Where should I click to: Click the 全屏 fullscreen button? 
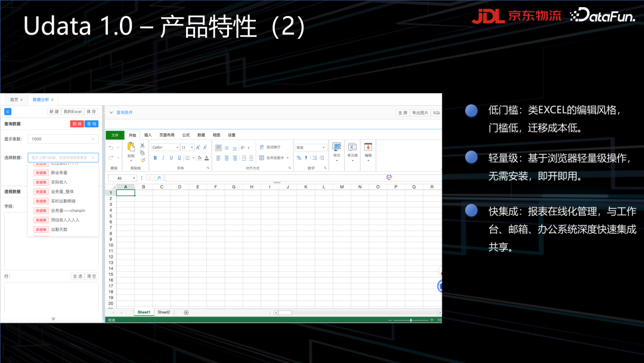[402, 113]
